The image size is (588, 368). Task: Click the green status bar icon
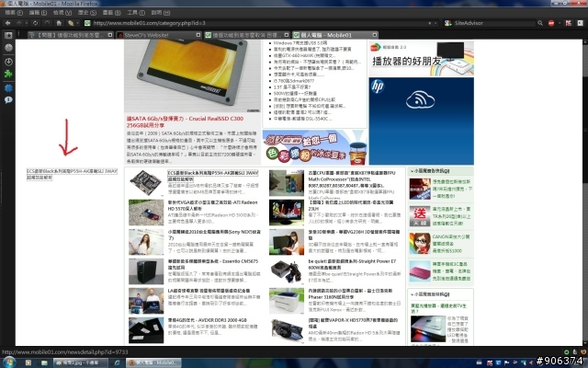click(566, 351)
